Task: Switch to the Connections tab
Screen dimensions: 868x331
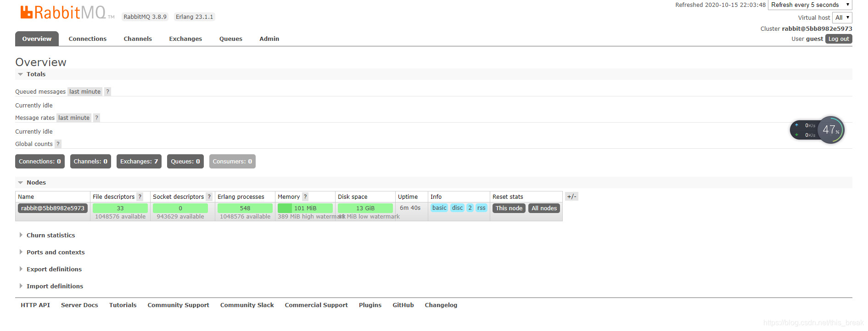Action: click(x=88, y=39)
